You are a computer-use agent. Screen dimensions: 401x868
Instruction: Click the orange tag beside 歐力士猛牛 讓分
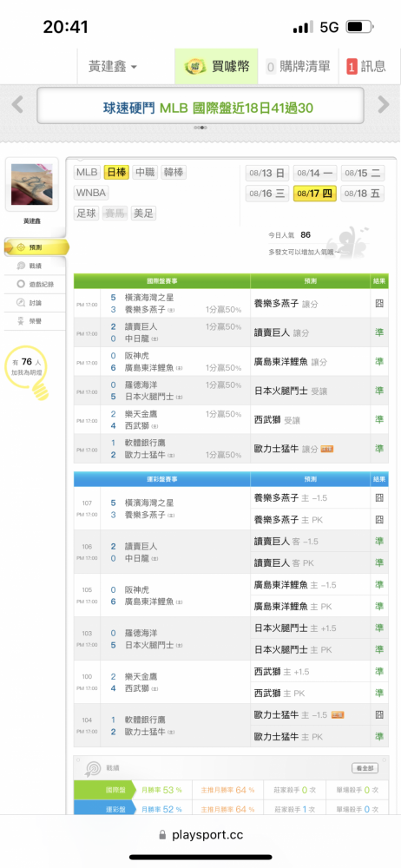pos(326,449)
